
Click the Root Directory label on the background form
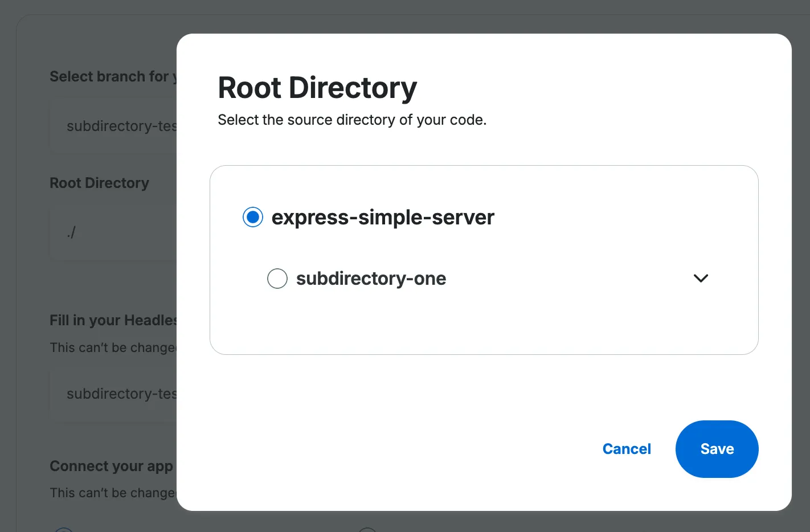(99, 182)
